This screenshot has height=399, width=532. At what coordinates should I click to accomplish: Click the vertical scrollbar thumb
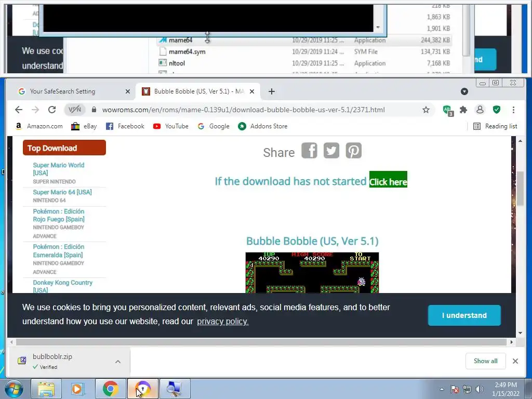(x=520, y=189)
